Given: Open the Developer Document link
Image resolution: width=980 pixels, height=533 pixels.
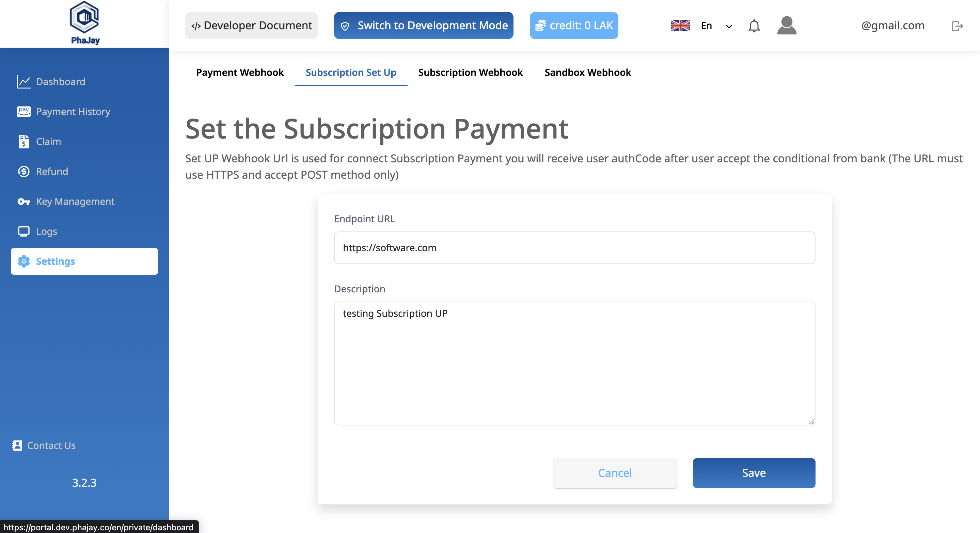Looking at the screenshot, I should pos(251,26).
